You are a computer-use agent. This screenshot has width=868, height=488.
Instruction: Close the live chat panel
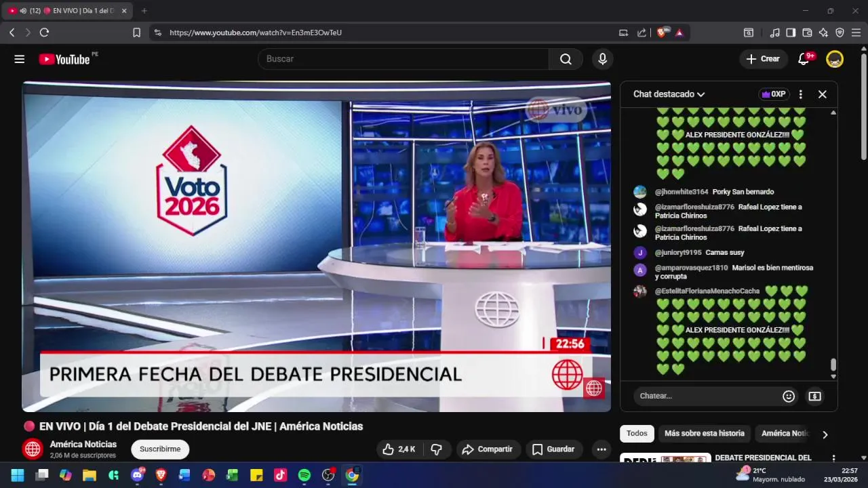pyautogui.click(x=823, y=94)
